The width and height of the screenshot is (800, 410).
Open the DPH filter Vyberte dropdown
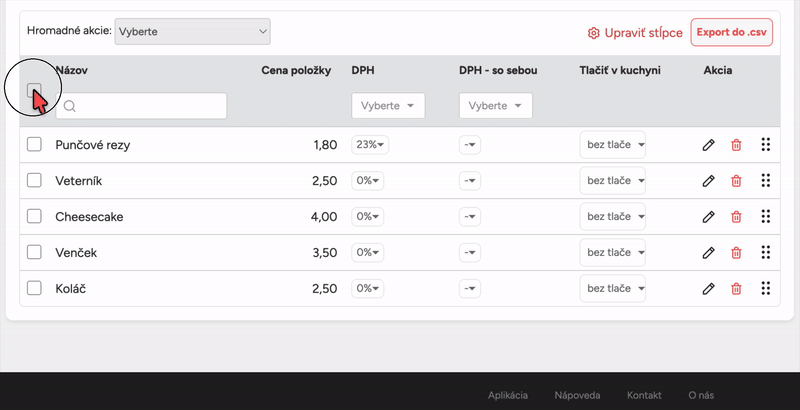(388, 106)
